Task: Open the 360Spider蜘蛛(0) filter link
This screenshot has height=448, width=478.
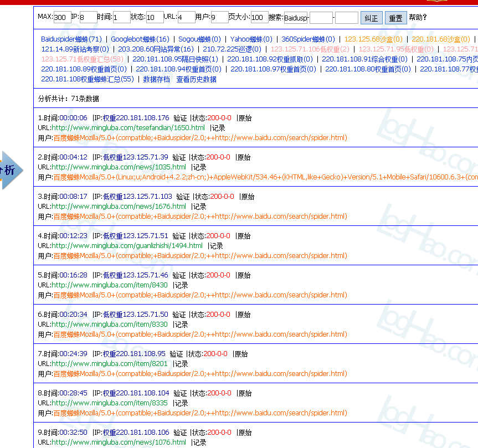Action: click(x=308, y=39)
